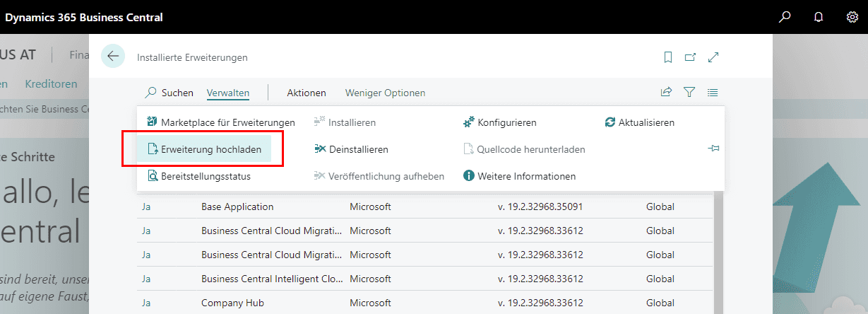The width and height of the screenshot is (868, 314).
Task: Click the back arrow button
Action: point(113,57)
